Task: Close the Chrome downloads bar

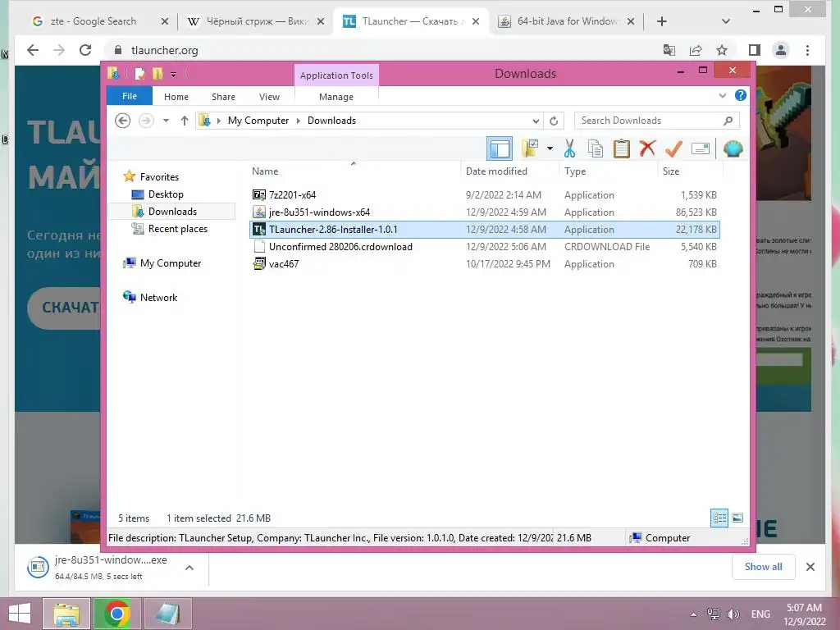Action: pyautogui.click(x=810, y=567)
